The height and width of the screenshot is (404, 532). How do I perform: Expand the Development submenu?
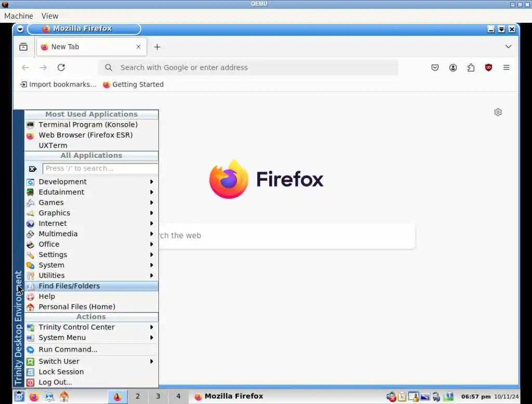(91, 182)
